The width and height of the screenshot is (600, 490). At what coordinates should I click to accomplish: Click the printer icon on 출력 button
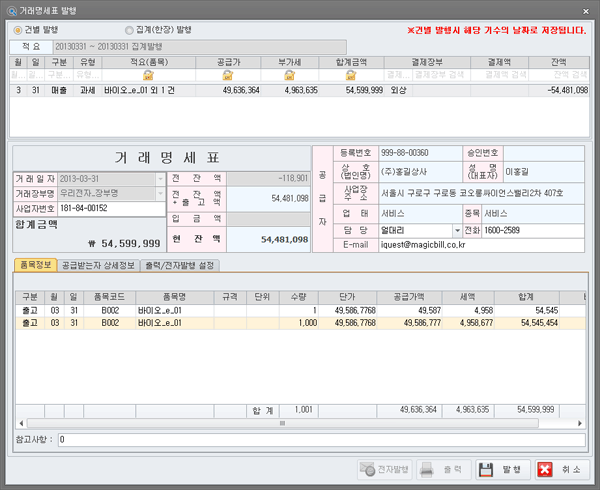(x=427, y=469)
